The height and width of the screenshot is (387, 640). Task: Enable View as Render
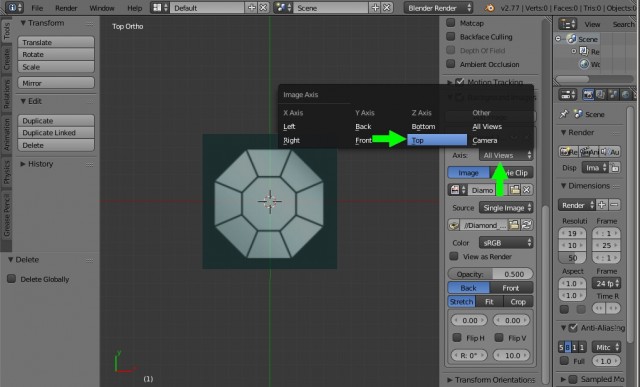(453, 256)
